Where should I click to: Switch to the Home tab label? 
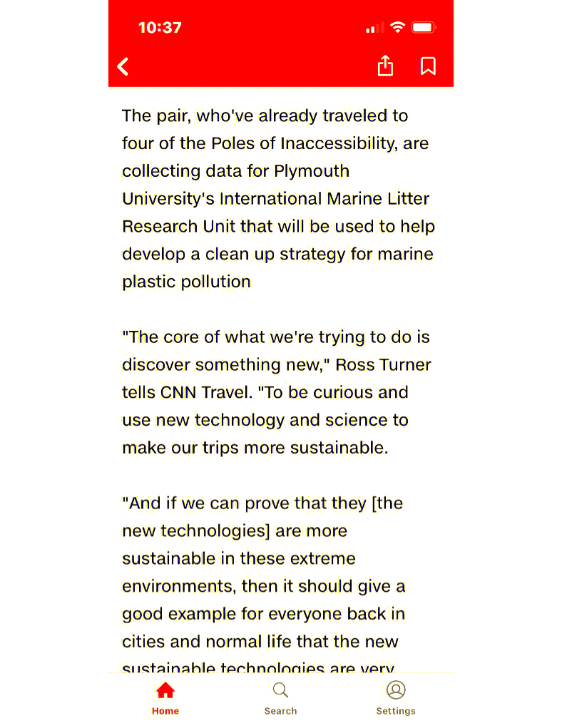click(165, 711)
